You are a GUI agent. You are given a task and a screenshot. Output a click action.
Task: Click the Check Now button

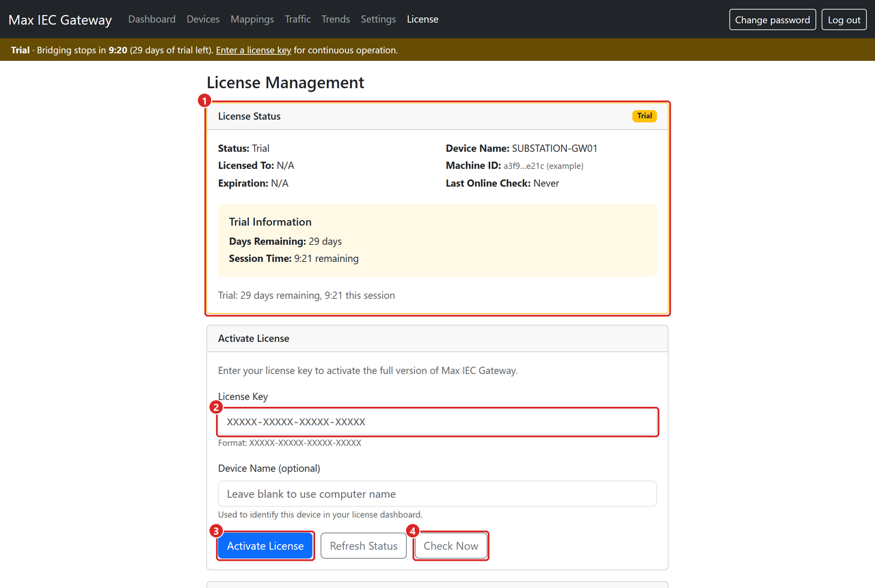[451, 546]
